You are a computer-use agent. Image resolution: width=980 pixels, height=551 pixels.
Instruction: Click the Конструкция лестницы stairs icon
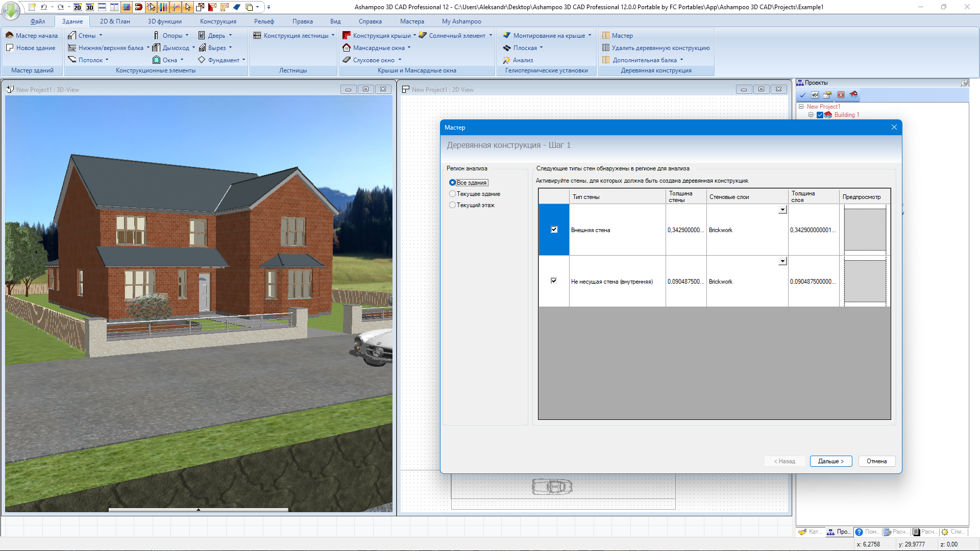coord(257,35)
